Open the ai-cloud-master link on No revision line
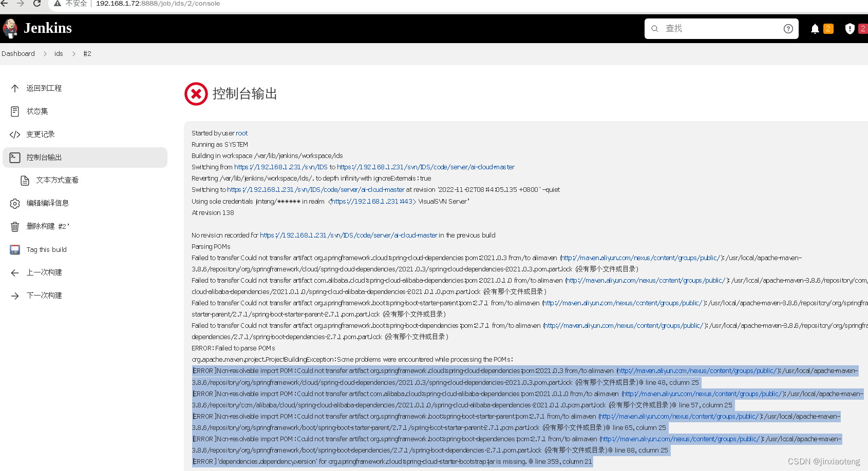Image resolution: width=868 pixels, height=471 pixels. (349, 235)
